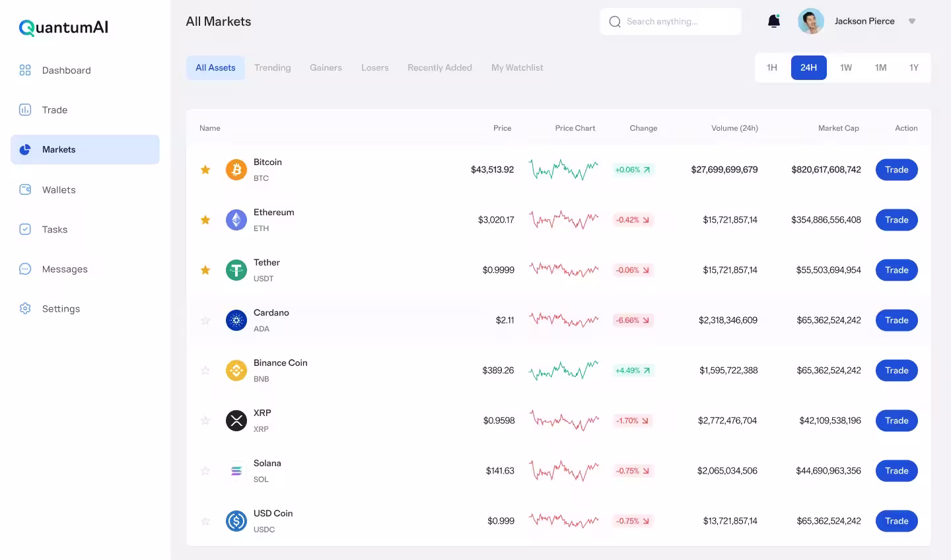Image resolution: width=951 pixels, height=560 pixels.
Task: Focus the Search anything field
Action: [670, 22]
